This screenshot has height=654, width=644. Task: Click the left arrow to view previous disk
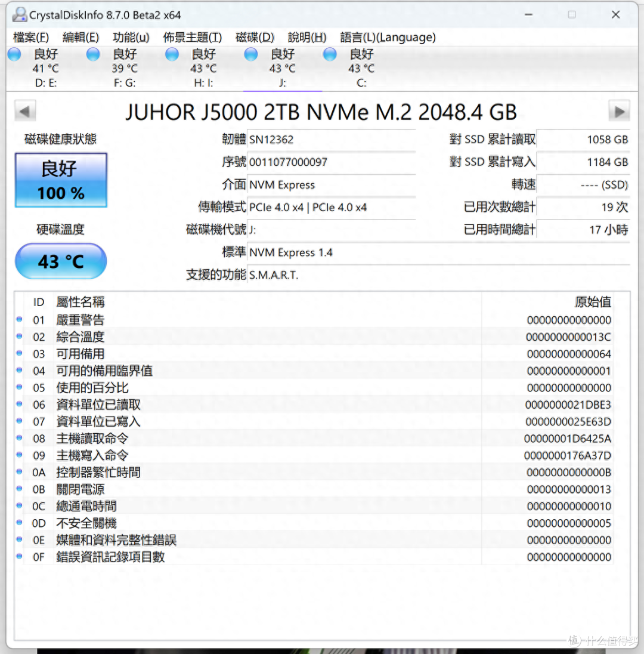coord(24,110)
